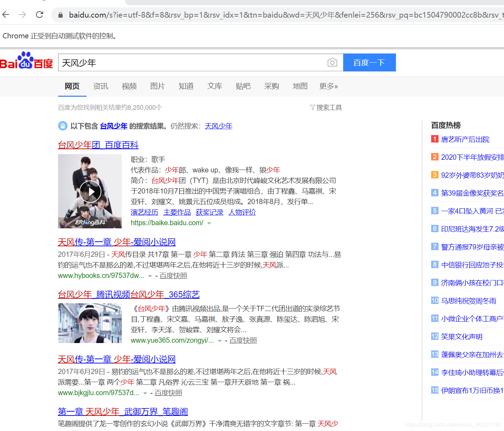Open 台风少年_腾讯视频台风少年_365综艺 result
The width and height of the screenshot is (504, 431).
(x=129, y=294)
